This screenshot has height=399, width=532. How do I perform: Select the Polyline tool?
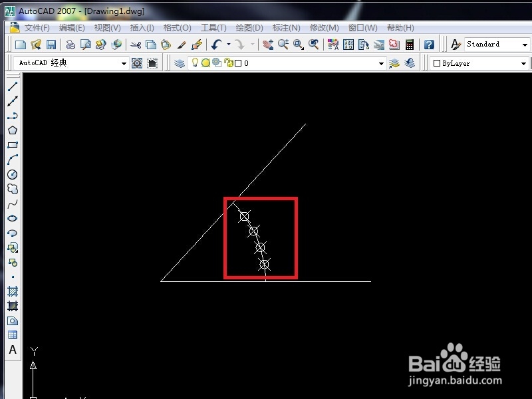(13, 116)
